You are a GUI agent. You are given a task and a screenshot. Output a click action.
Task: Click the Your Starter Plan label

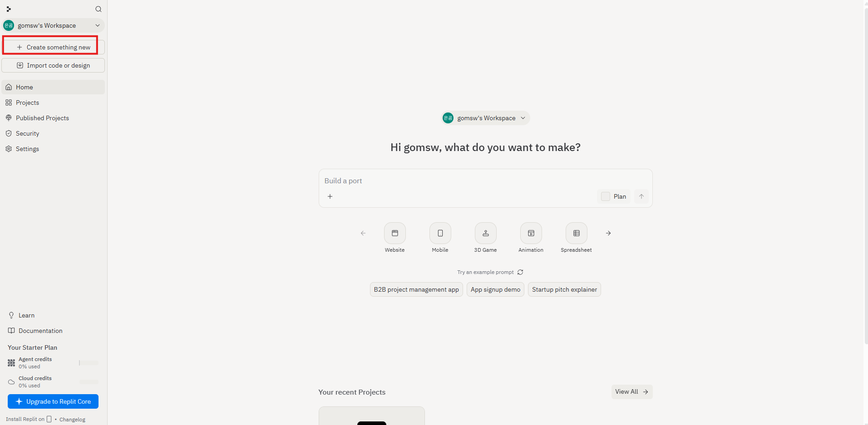coord(32,347)
